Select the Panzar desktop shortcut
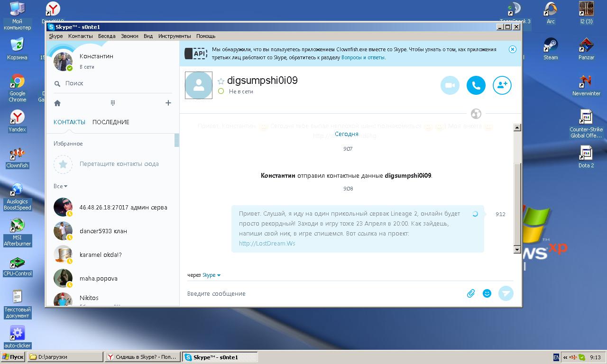The height and width of the screenshot is (364, 607). coord(587,49)
